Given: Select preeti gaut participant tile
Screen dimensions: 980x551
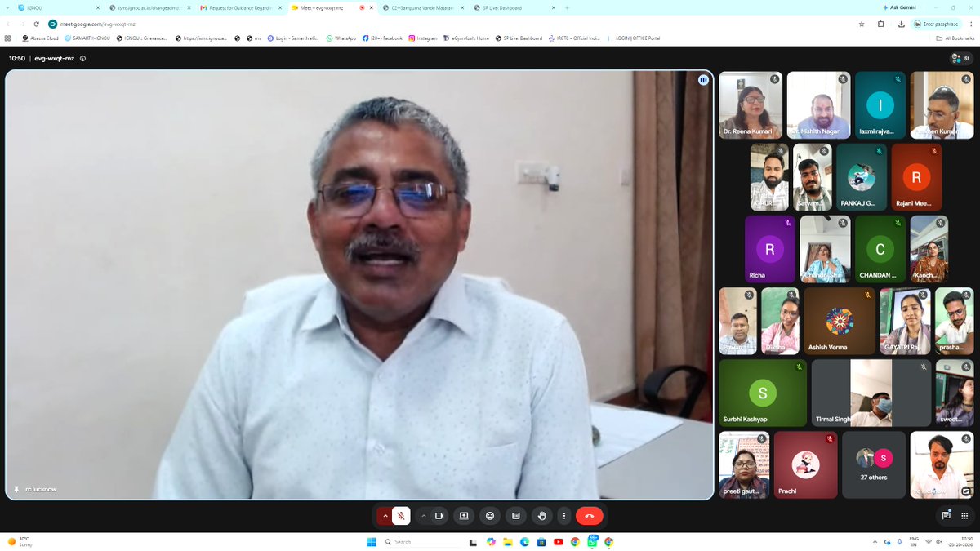Looking at the screenshot, I should pos(744,464).
